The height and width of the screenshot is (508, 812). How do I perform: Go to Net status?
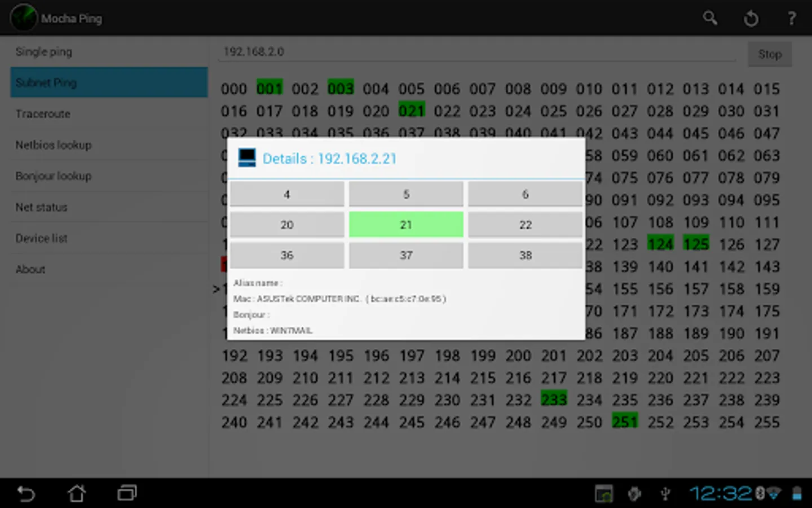[109, 207]
